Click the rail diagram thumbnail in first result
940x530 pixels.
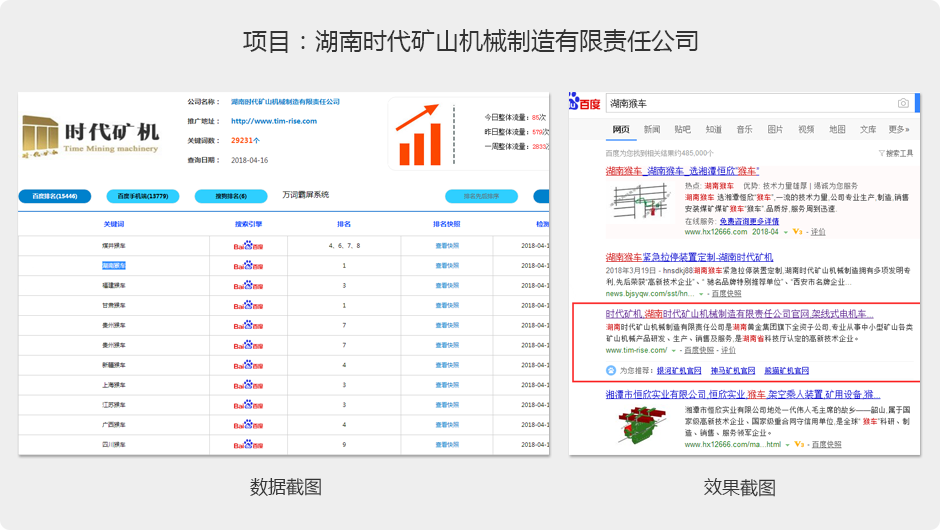click(640, 203)
